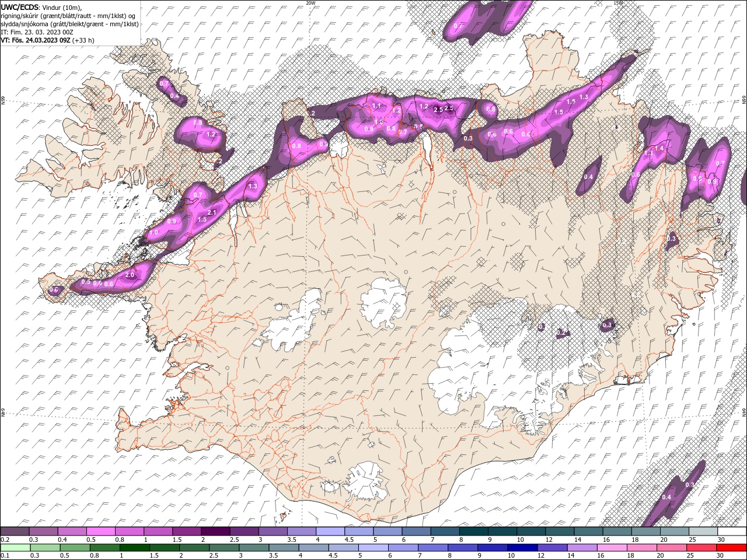The width and height of the screenshot is (747, 560).
Task: Click the 'slydda/snjókoma' legend description line
Action: tap(69, 23)
